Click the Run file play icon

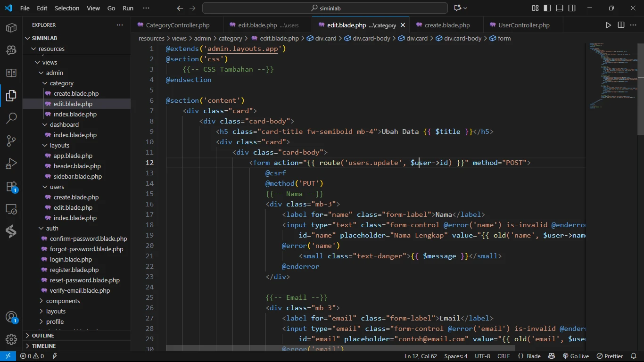tap(608, 25)
